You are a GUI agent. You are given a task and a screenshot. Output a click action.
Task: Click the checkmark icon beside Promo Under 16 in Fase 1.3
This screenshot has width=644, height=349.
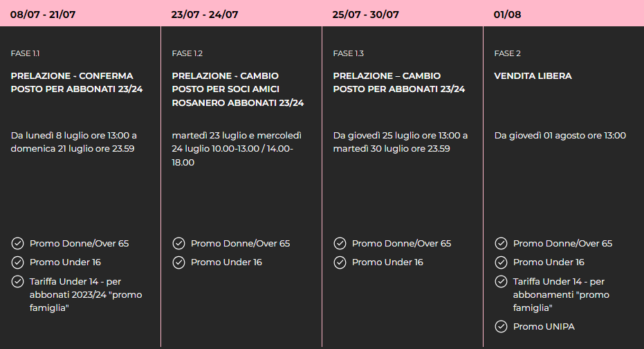click(340, 262)
